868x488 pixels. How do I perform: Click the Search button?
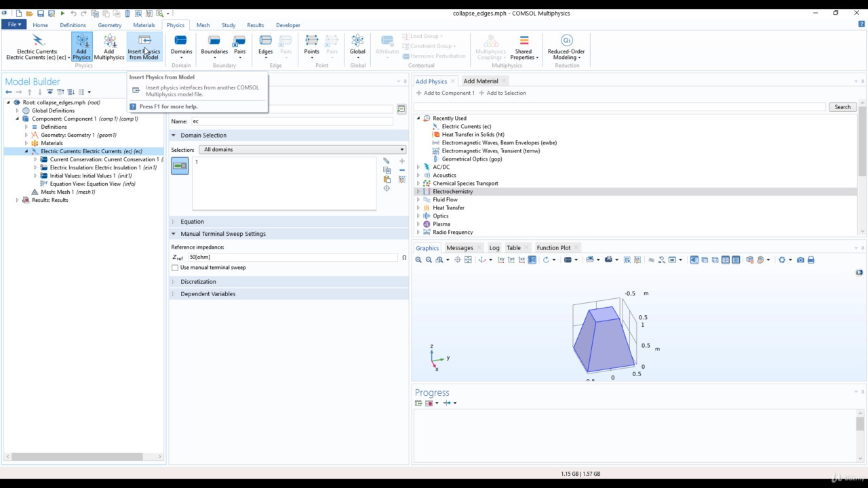click(843, 107)
